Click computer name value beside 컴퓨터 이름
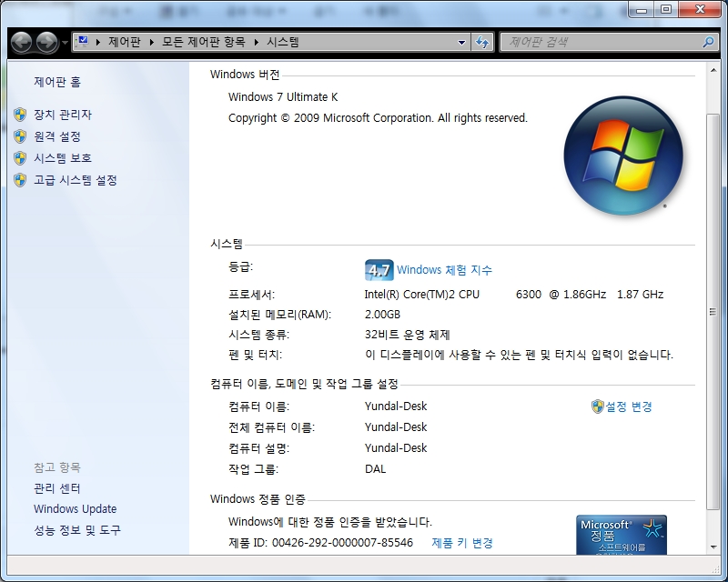Viewport: 728px width, 582px height. (396, 406)
